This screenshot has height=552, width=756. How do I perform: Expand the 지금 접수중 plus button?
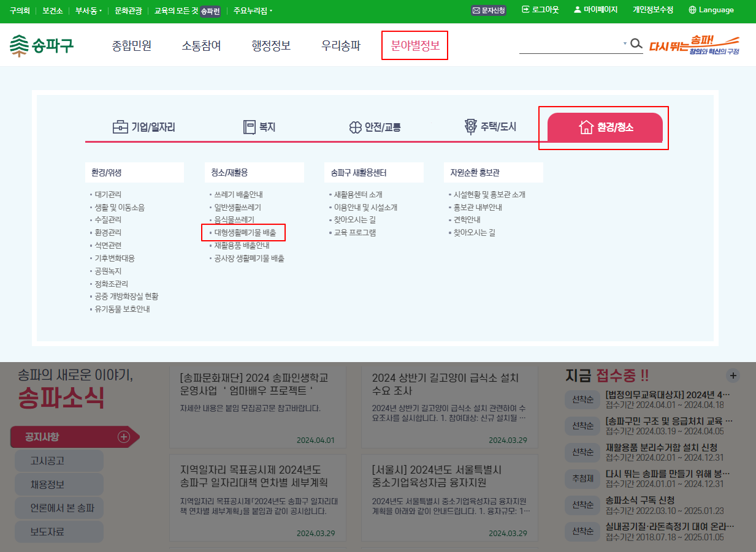click(733, 375)
